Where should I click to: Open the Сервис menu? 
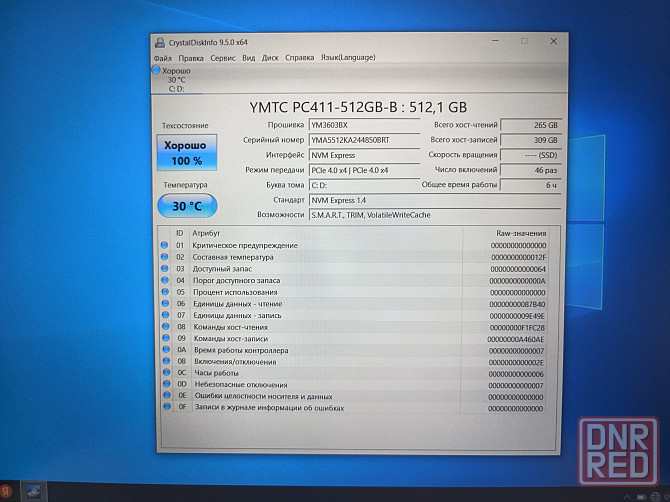pyautogui.click(x=223, y=58)
